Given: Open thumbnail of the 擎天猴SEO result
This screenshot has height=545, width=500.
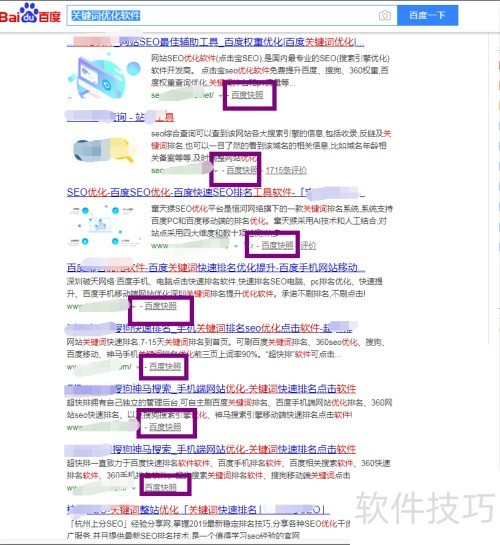Looking at the screenshot, I should coord(104,226).
